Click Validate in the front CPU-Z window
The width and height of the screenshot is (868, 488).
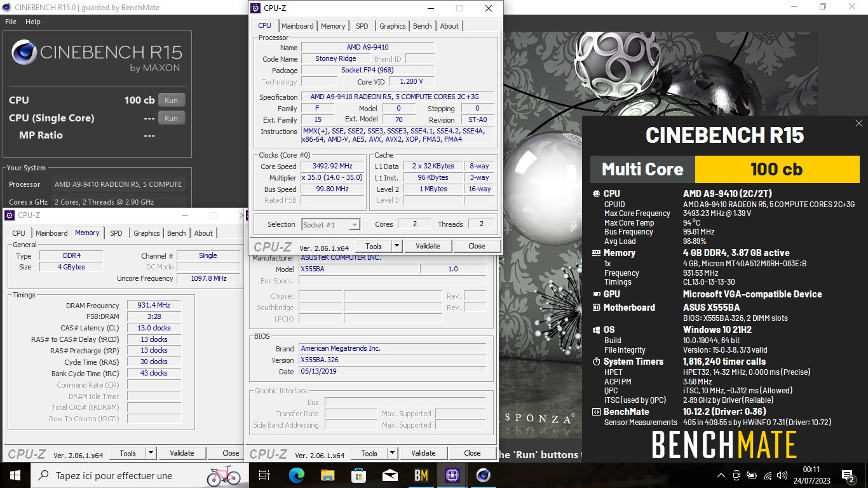[x=428, y=246]
